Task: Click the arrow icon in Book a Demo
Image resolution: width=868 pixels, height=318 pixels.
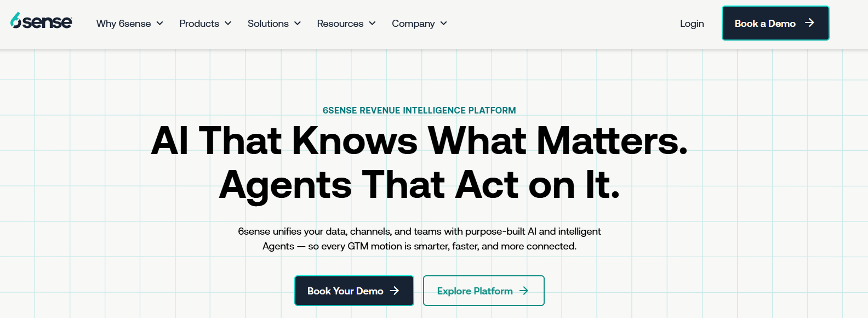Action: 809,23
